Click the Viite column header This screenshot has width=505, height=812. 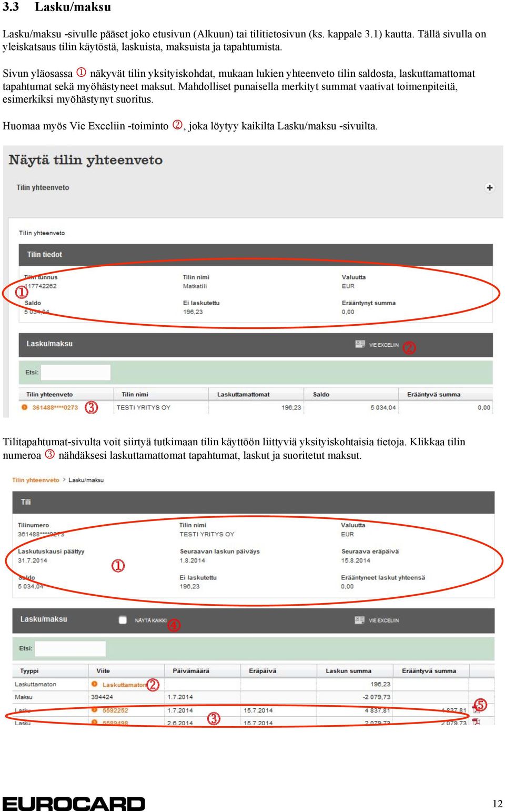coord(103,671)
